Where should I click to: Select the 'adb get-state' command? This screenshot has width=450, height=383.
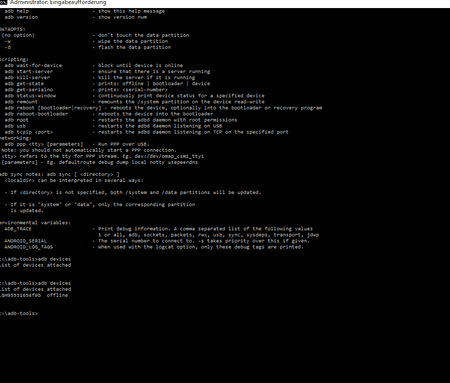[x=24, y=84]
